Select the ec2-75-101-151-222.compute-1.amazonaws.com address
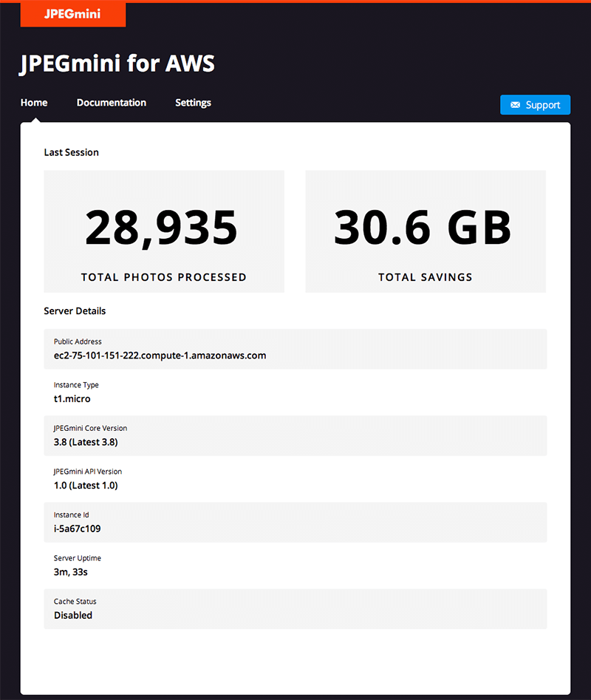 tap(160, 356)
